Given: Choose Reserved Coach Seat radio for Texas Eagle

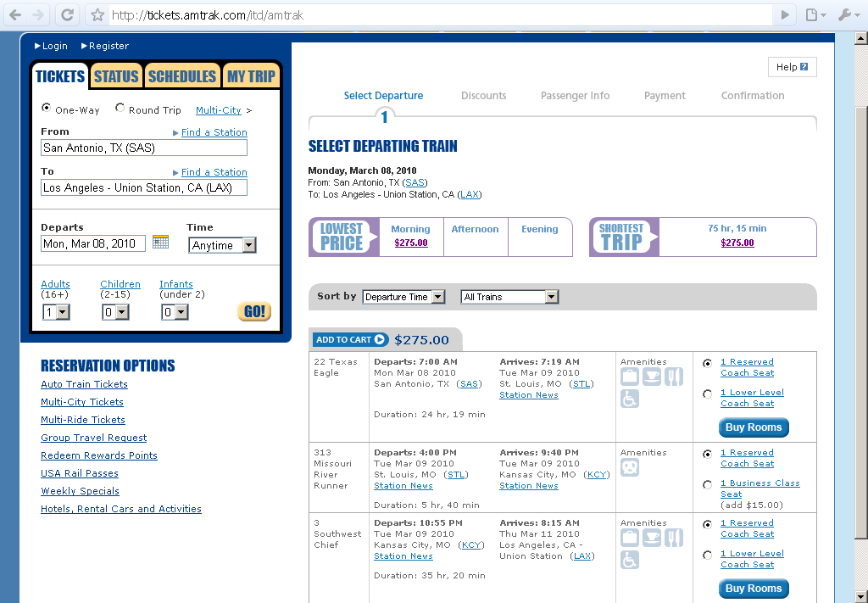Looking at the screenshot, I should [708, 364].
